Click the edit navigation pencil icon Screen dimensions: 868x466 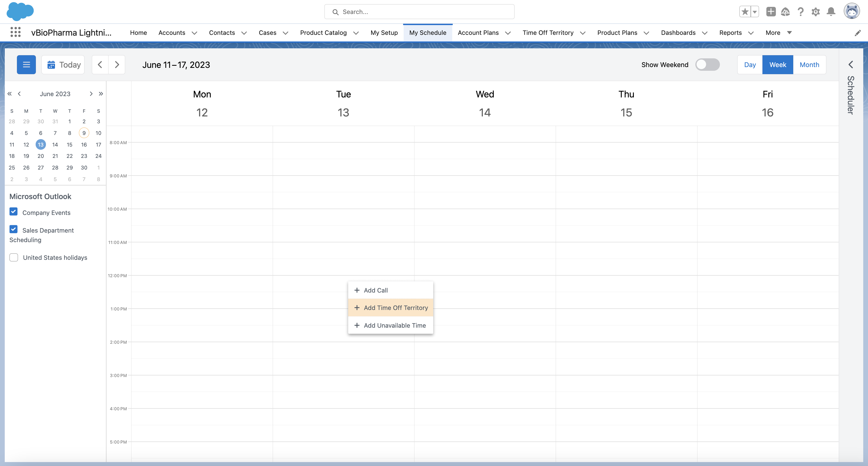(857, 33)
